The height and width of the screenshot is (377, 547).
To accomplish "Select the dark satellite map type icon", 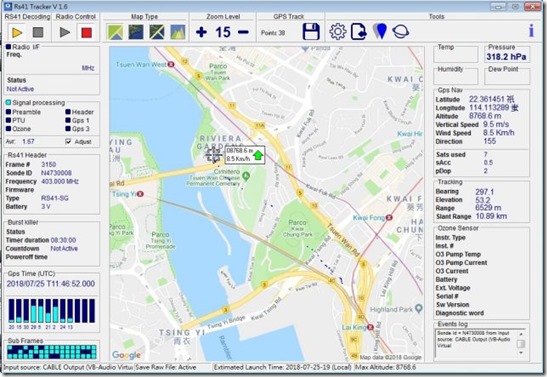I will click(136, 32).
